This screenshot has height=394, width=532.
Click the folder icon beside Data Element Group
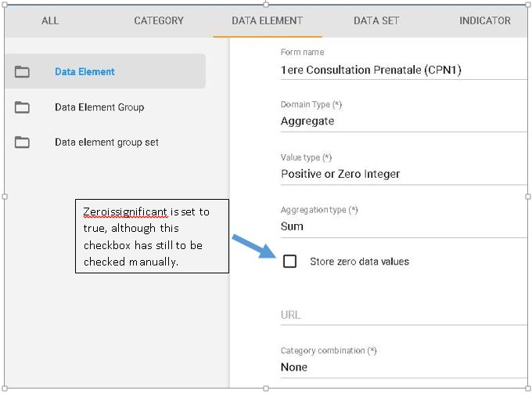(x=22, y=107)
